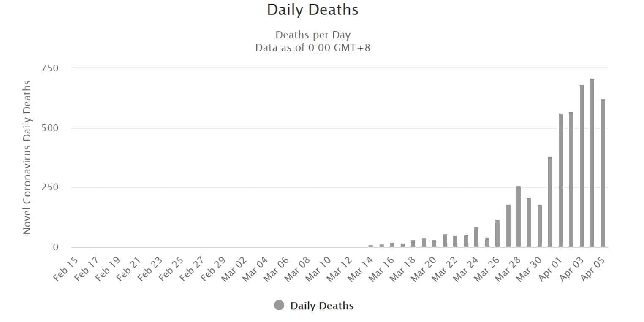Click the Mar 28 bar just above 250
This screenshot has height=322, width=644.
tap(519, 216)
